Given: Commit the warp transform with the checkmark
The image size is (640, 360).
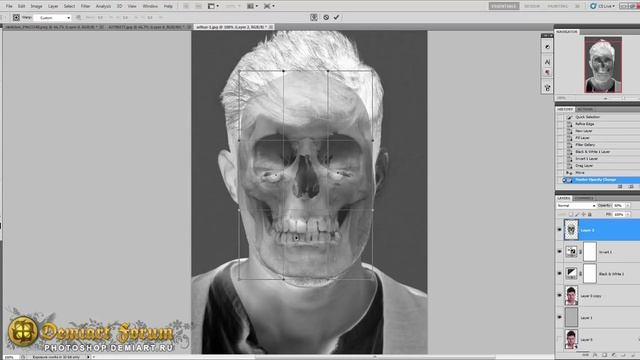Looking at the screenshot, I should tap(336, 17).
